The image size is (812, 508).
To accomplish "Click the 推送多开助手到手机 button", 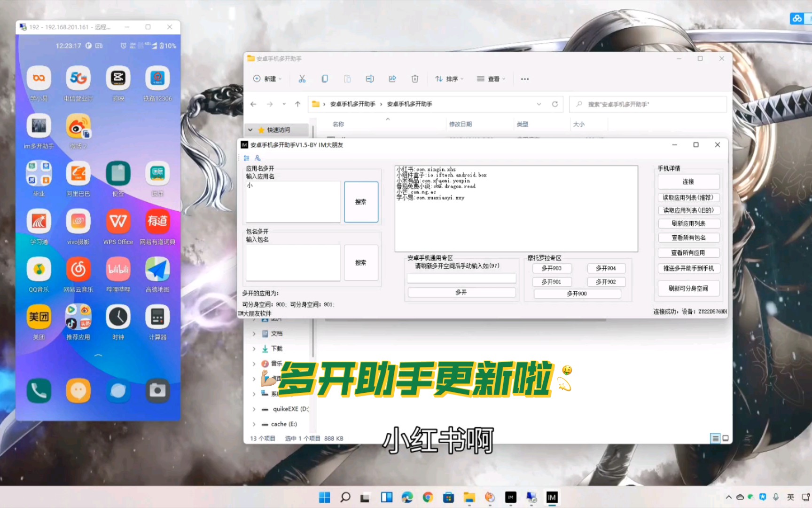I will pyautogui.click(x=688, y=268).
